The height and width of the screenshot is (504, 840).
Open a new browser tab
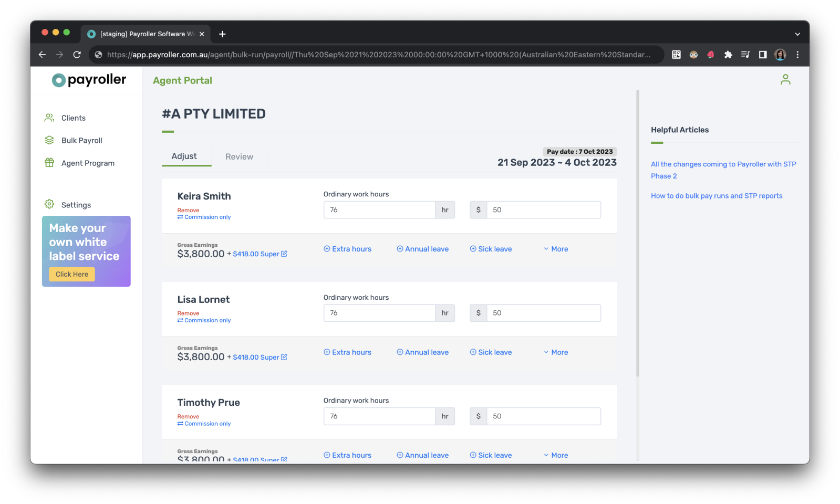pyautogui.click(x=222, y=34)
